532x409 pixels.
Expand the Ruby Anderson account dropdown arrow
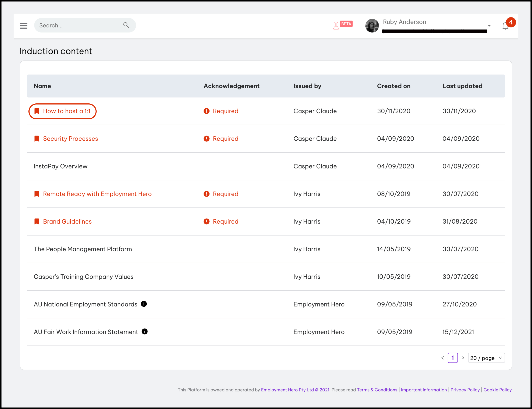pyautogui.click(x=489, y=25)
